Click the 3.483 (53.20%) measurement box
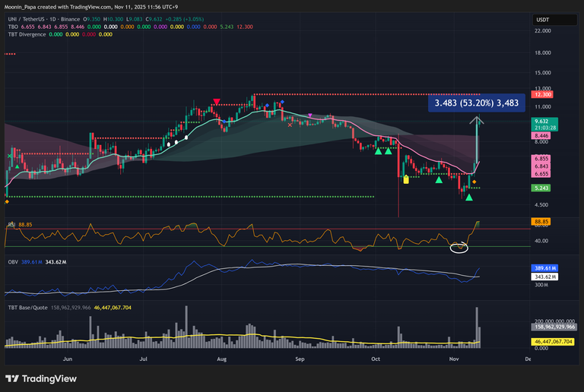Screen dimensions: 584x392 pos(476,103)
